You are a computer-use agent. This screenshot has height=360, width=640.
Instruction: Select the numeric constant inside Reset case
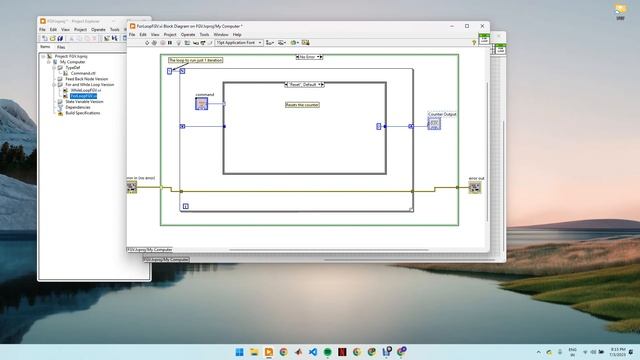[378, 127]
